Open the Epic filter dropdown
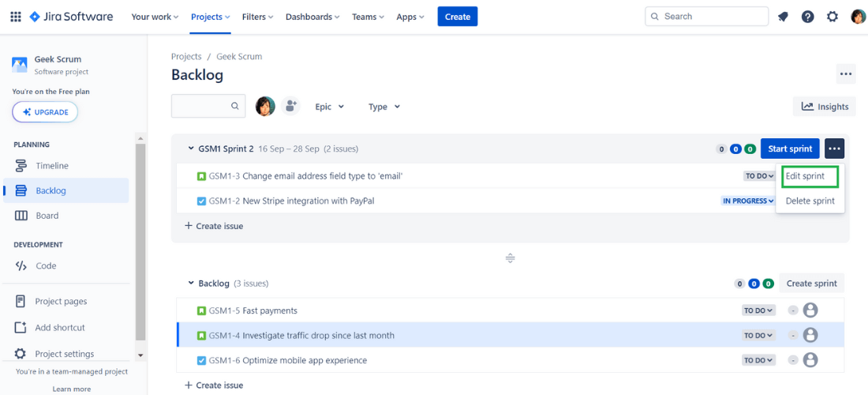Viewport: 868px width, 395px height. [330, 107]
